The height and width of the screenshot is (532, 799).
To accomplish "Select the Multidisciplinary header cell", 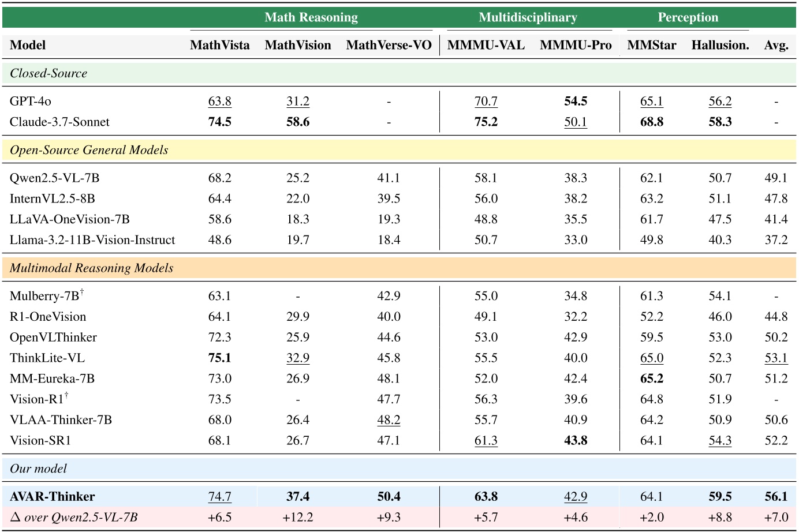I will tap(529, 17).
